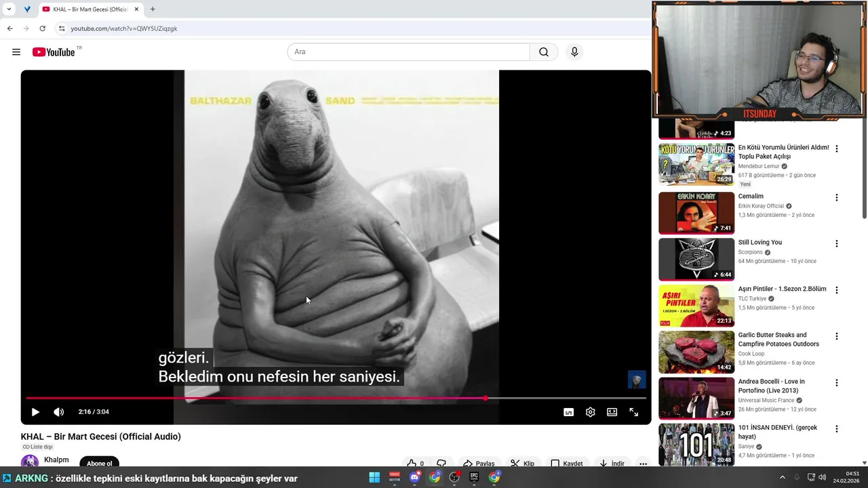Screen dimensions: 868x488
Task: Open the Voicemeeter taskbar icon
Action: (395, 477)
